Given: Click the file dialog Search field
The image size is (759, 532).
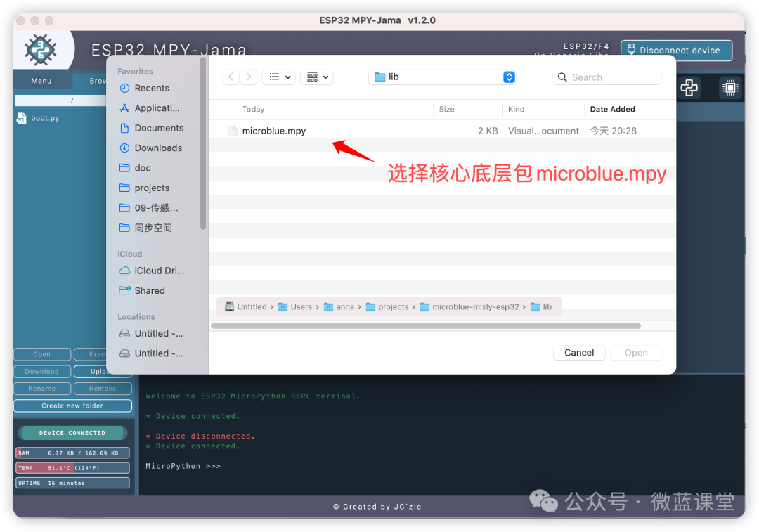Looking at the screenshot, I should tap(607, 77).
